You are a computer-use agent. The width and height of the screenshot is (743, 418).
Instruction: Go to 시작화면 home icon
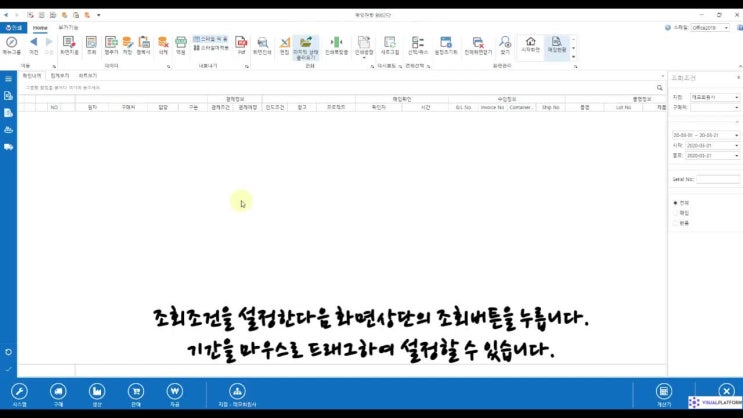coord(531,44)
